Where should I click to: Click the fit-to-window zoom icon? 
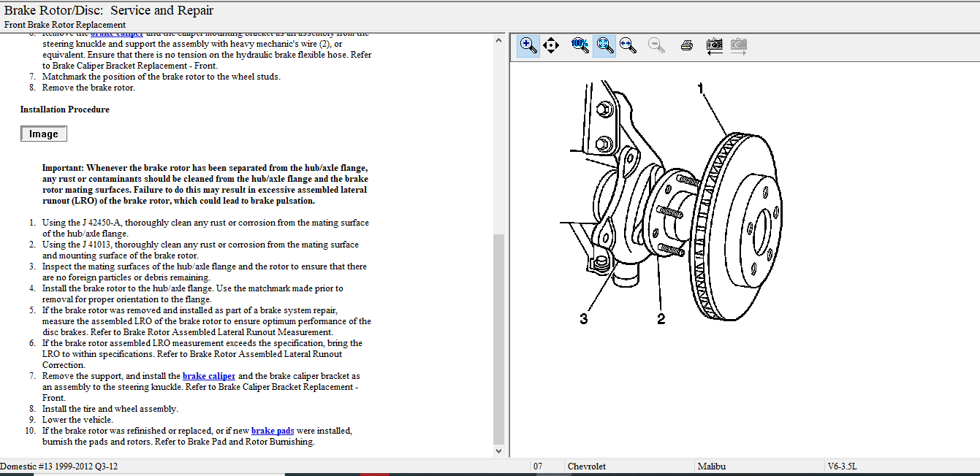tap(604, 46)
